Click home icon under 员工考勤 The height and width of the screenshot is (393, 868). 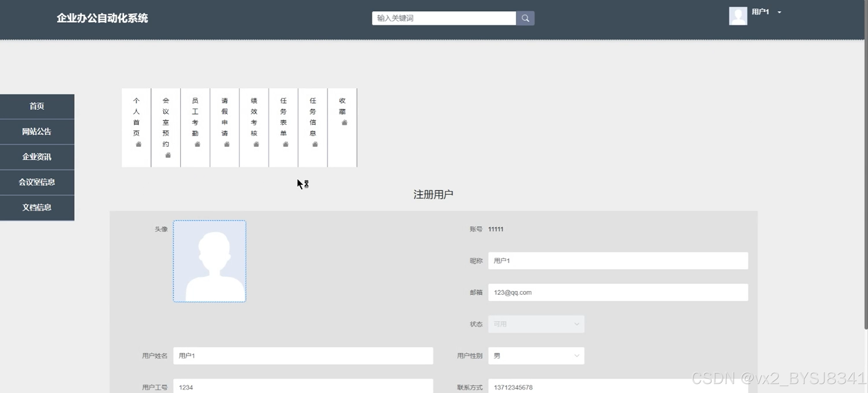tap(197, 144)
